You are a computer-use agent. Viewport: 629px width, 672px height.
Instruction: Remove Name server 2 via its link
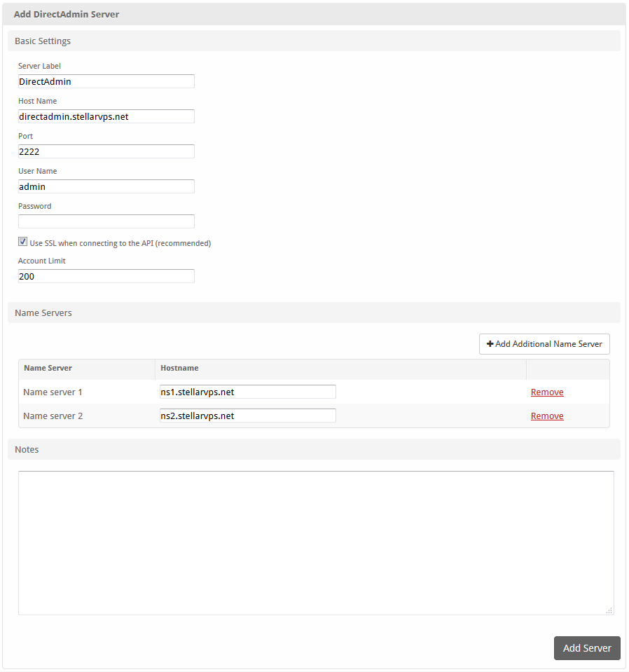(546, 416)
